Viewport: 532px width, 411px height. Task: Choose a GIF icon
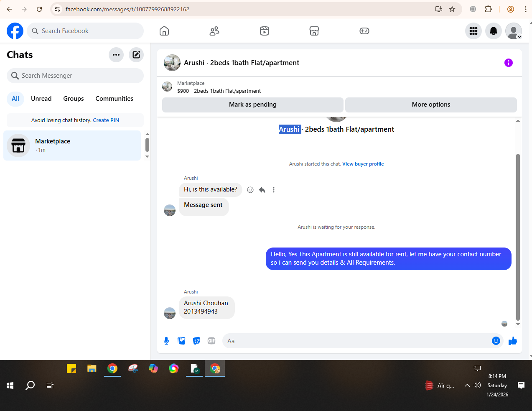[x=211, y=341]
